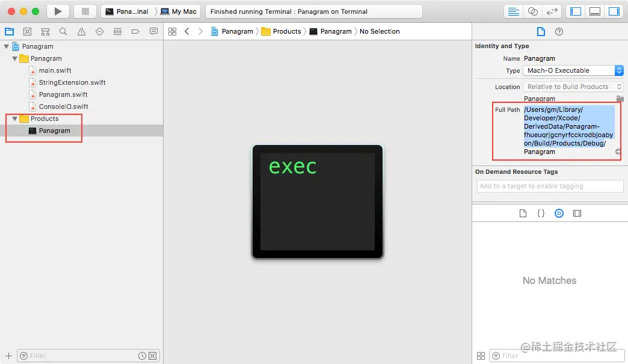
Task: Switch library to icon grid view
Action: click(481, 356)
